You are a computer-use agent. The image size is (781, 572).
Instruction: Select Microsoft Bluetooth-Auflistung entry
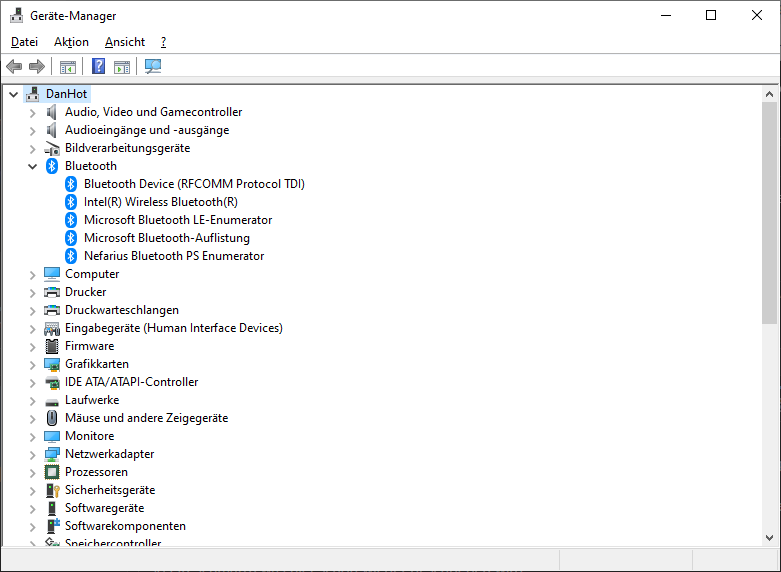pyautogui.click(x=167, y=238)
